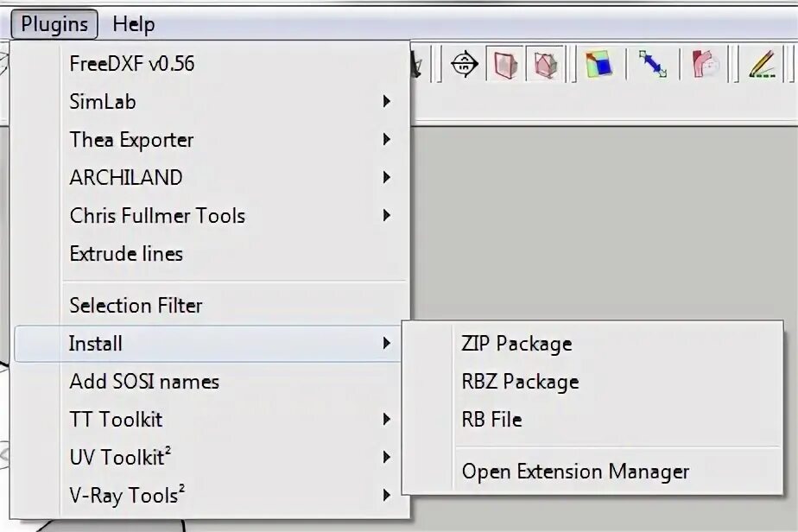Click the TT Toolkit menu label

pyautogui.click(x=116, y=420)
